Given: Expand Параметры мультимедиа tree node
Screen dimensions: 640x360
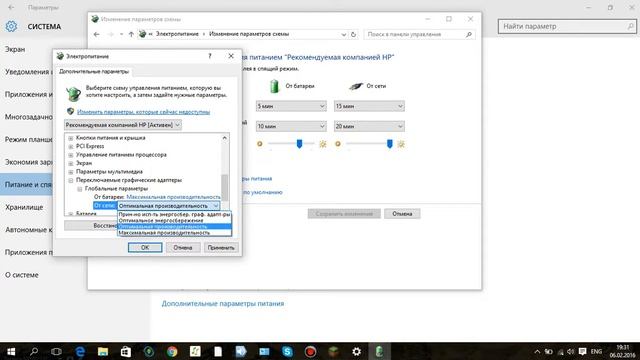Looking at the screenshot, I should tap(71, 172).
